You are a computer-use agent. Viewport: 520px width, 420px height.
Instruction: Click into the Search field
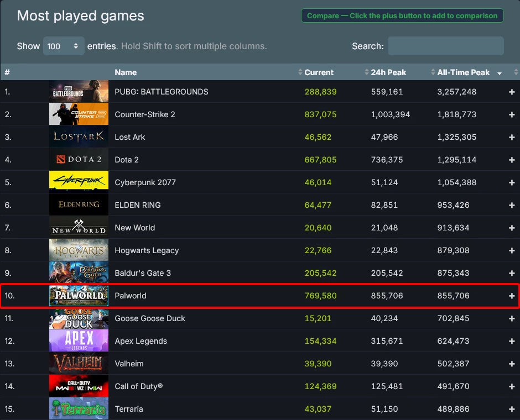point(445,46)
